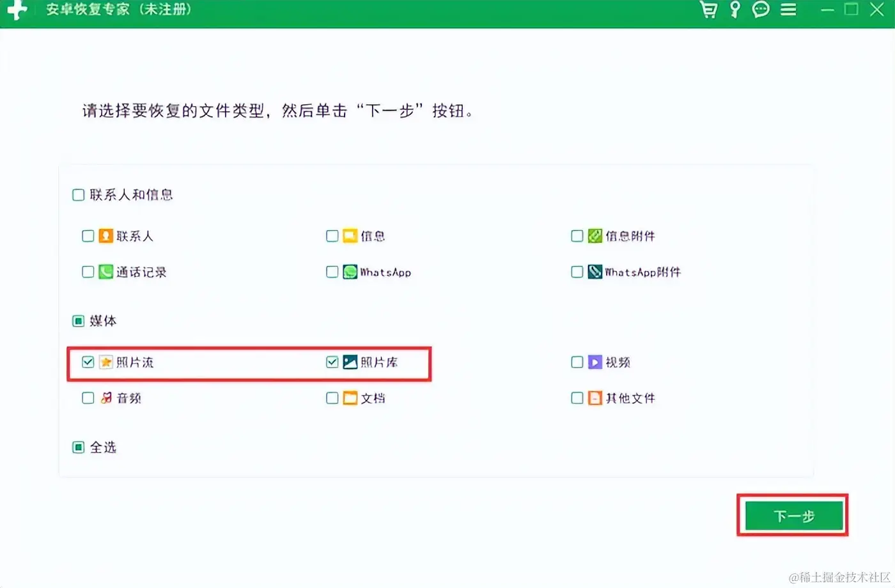Viewport: 895px width, 588px height.
Task: Click the 媒体 label text
Action: [x=103, y=321]
